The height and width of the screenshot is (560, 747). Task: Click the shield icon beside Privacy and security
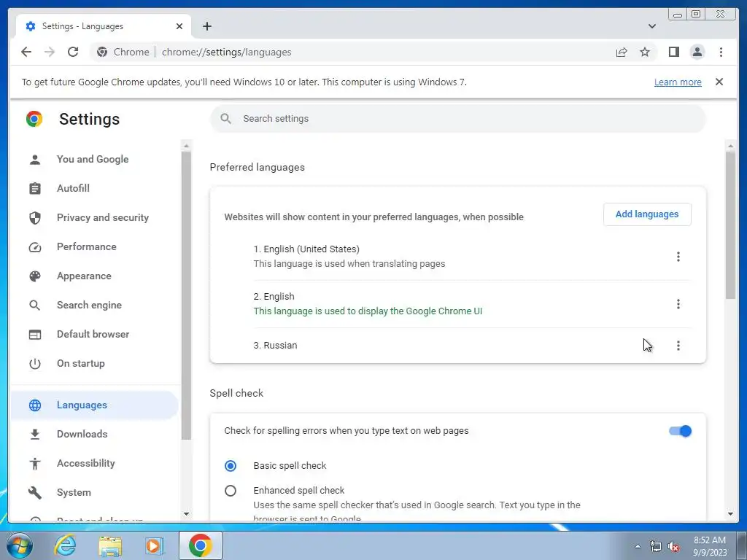(x=35, y=217)
